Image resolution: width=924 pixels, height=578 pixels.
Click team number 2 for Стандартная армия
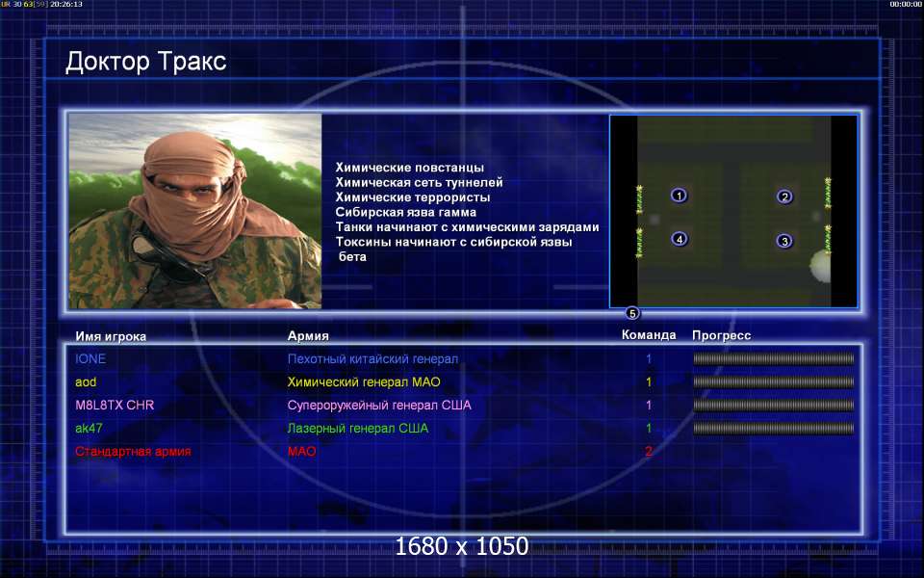point(649,451)
